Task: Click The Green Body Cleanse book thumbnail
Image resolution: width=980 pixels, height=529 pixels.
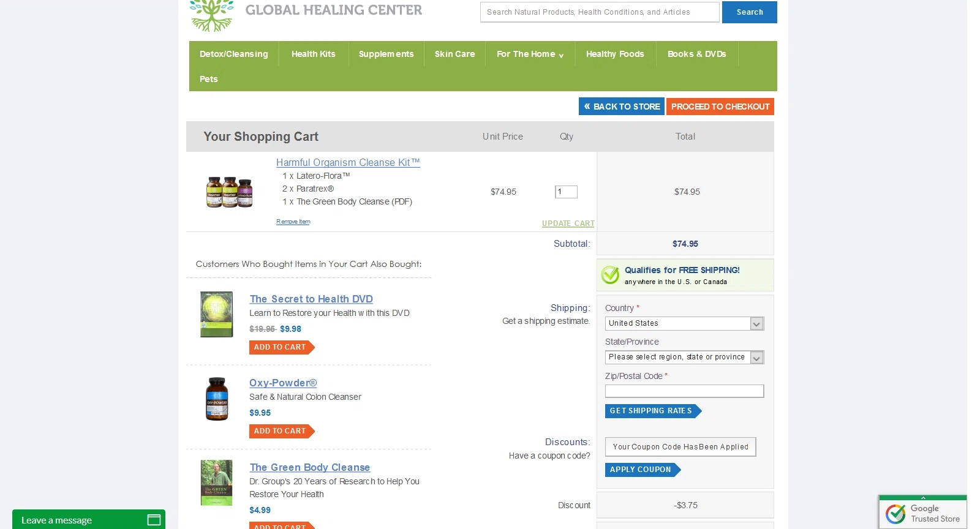Action: coord(217,482)
